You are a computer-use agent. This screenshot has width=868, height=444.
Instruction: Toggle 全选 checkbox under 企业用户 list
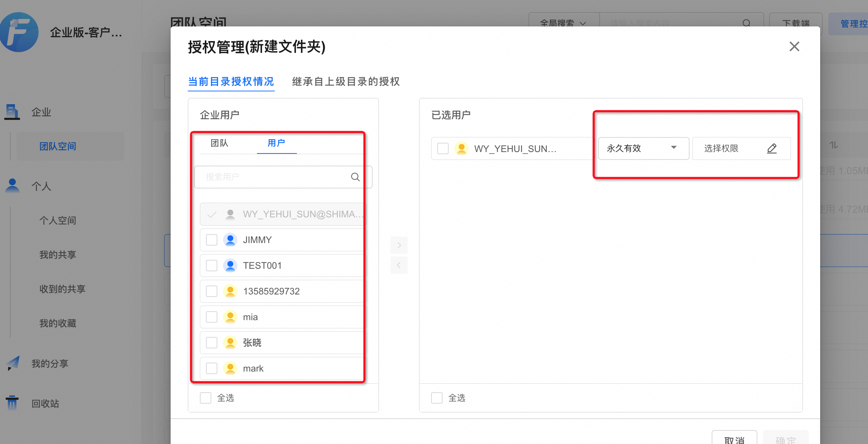(206, 398)
